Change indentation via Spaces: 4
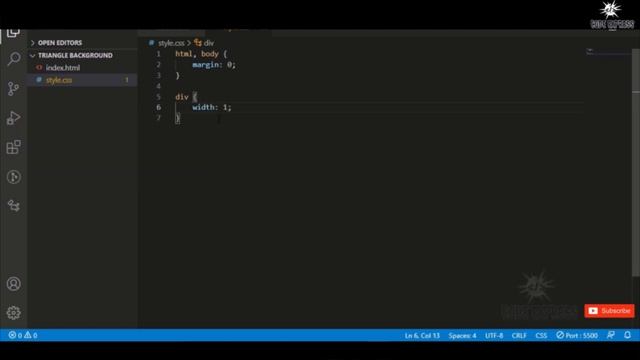 point(462,336)
